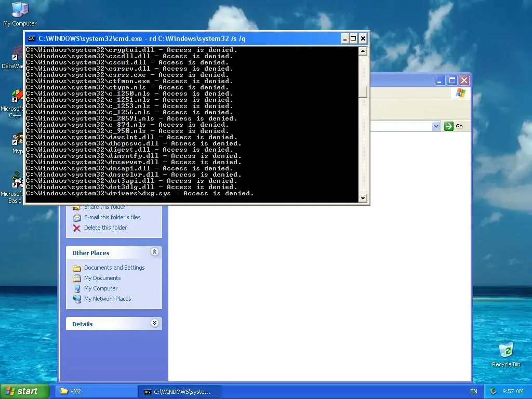Open My Network Places link
Viewport: 532px width, 399px height.
108,299
